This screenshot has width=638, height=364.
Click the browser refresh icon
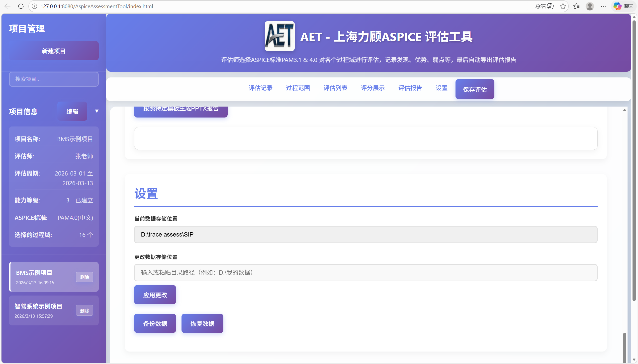click(x=21, y=6)
